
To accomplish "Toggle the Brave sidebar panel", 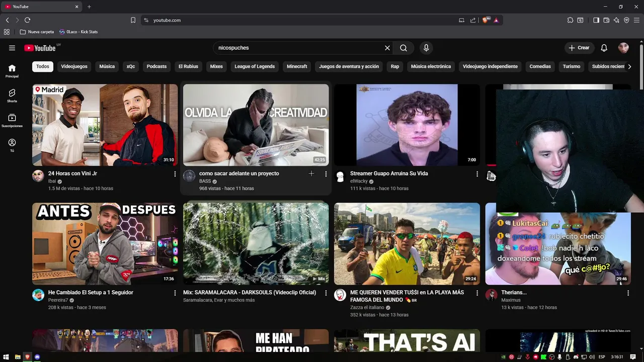I will [x=596, y=20].
